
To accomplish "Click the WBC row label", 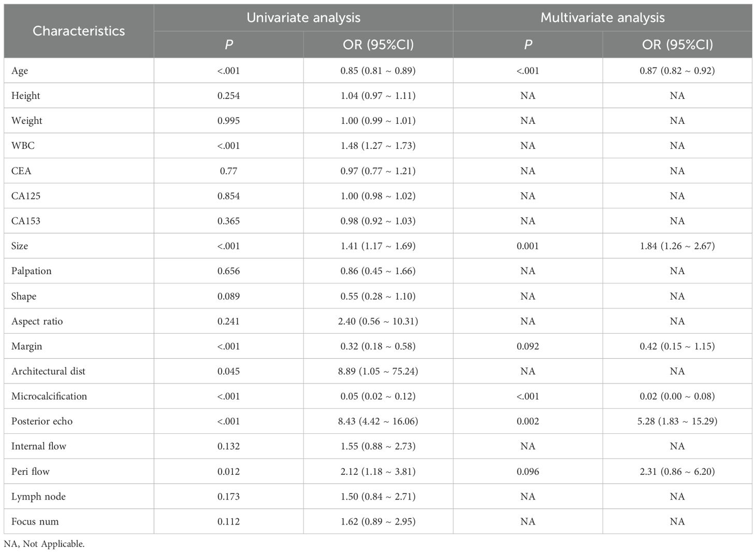I will pos(23,146).
